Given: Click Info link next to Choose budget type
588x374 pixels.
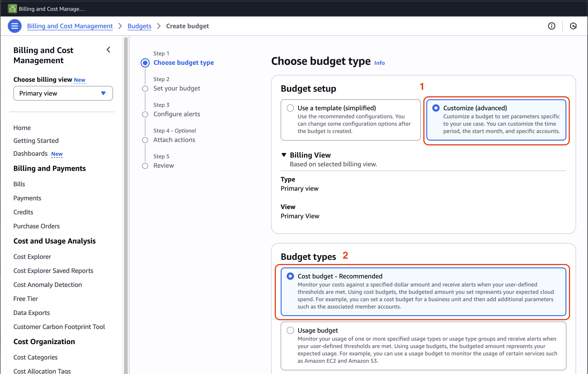Looking at the screenshot, I should pyautogui.click(x=379, y=63).
